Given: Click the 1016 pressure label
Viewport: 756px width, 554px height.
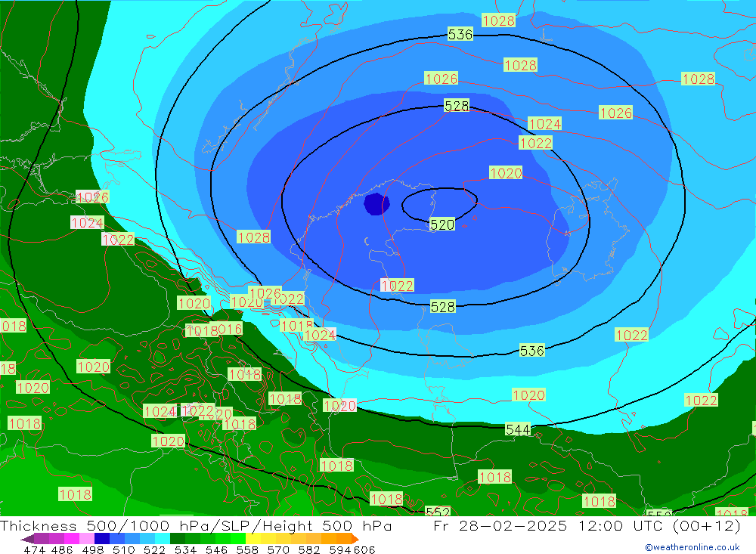Looking at the screenshot, I should tap(230, 330).
